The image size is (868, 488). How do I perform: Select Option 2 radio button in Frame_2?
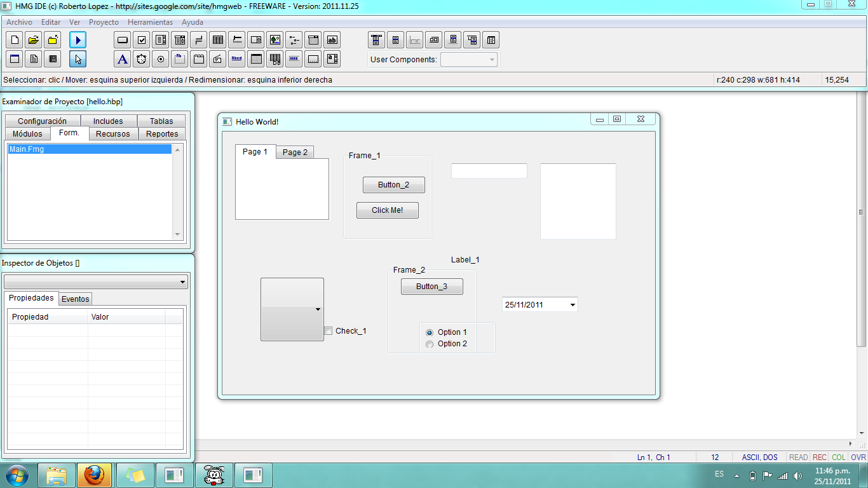tap(430, 344)
